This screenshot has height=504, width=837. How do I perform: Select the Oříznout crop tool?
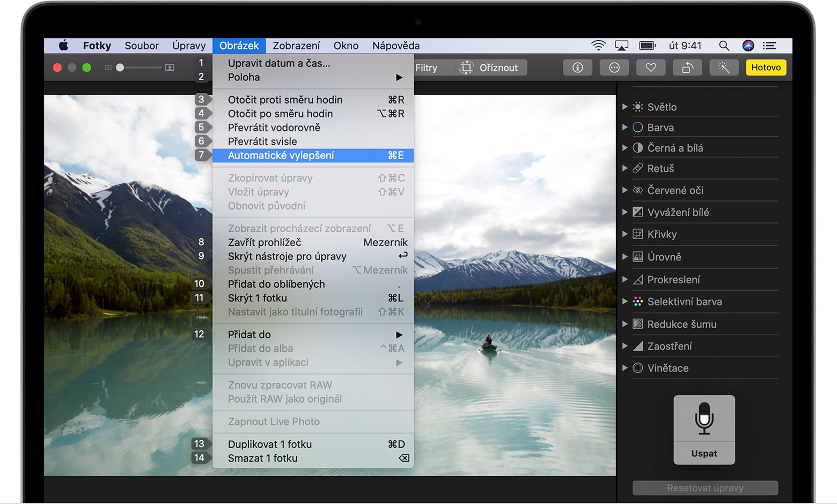tap(490, 68)
